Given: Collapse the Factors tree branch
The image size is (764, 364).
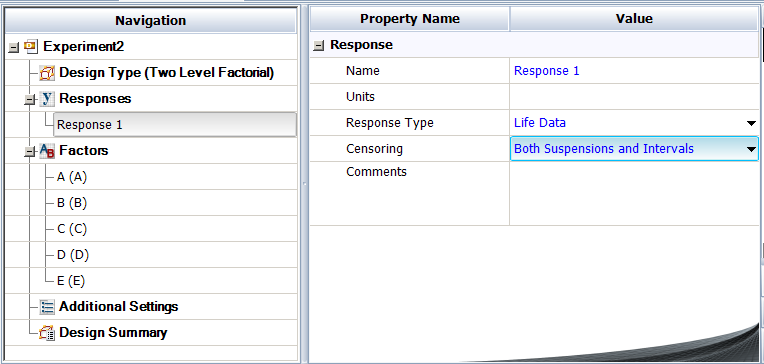Looking at the screenshot, I should point(30,152).
